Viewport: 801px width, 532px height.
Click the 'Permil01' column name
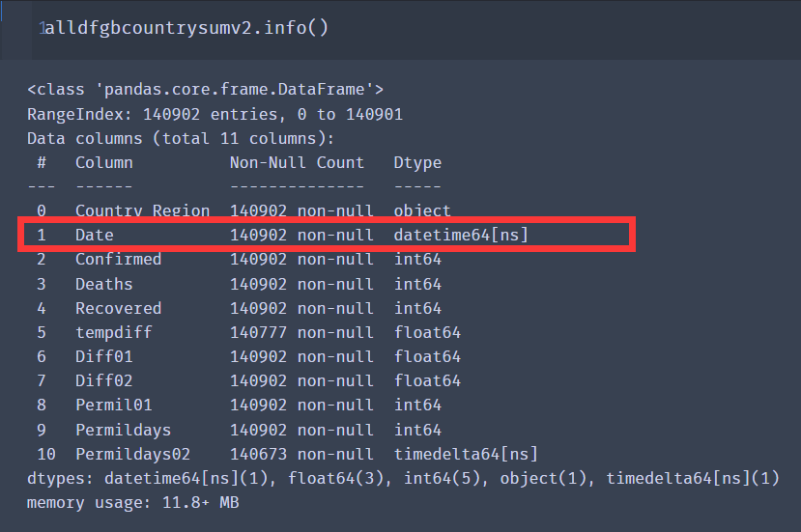[113, 405]
